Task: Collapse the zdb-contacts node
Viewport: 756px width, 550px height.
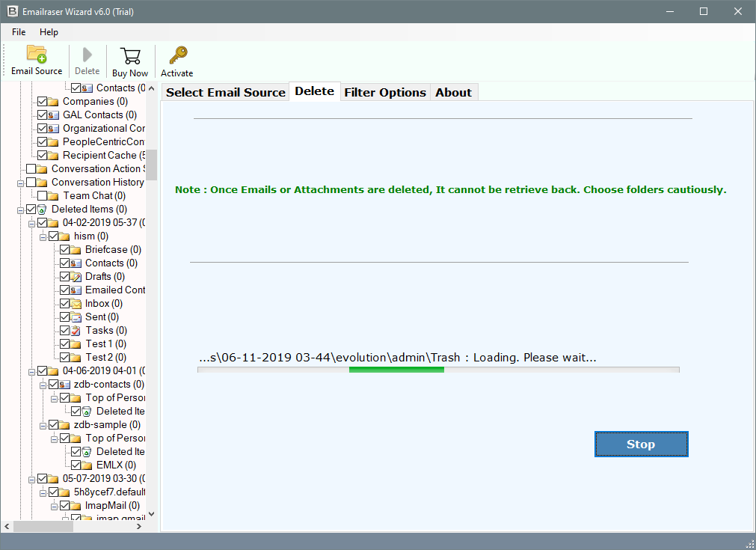Action: pyautogui.click(x=43, y=385)
